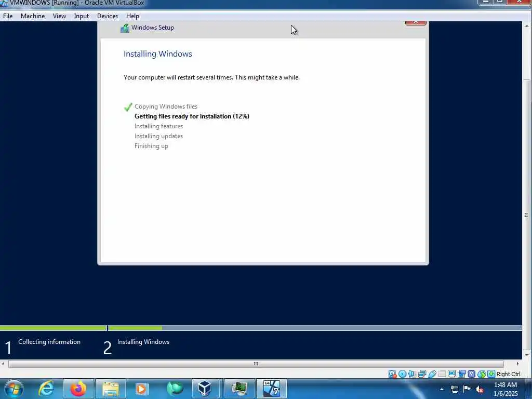The image size is (532, 399).
Task: Open the Action Center flag icon
Action: (467, 389)
